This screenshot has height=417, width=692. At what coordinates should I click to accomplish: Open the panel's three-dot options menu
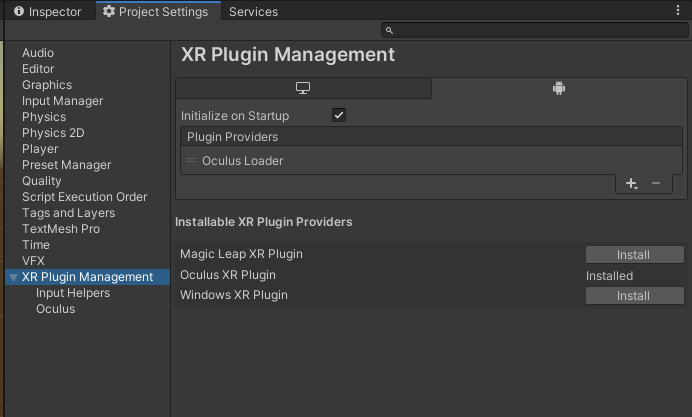(678, 10)
